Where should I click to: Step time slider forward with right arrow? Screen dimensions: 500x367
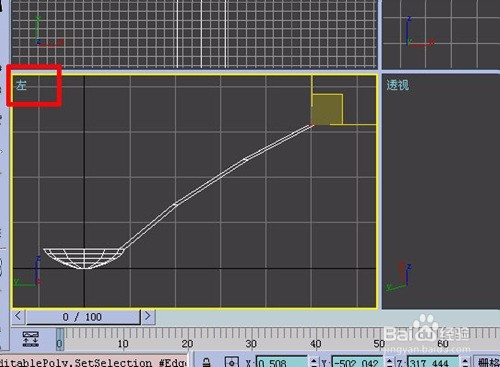(148, 316)
